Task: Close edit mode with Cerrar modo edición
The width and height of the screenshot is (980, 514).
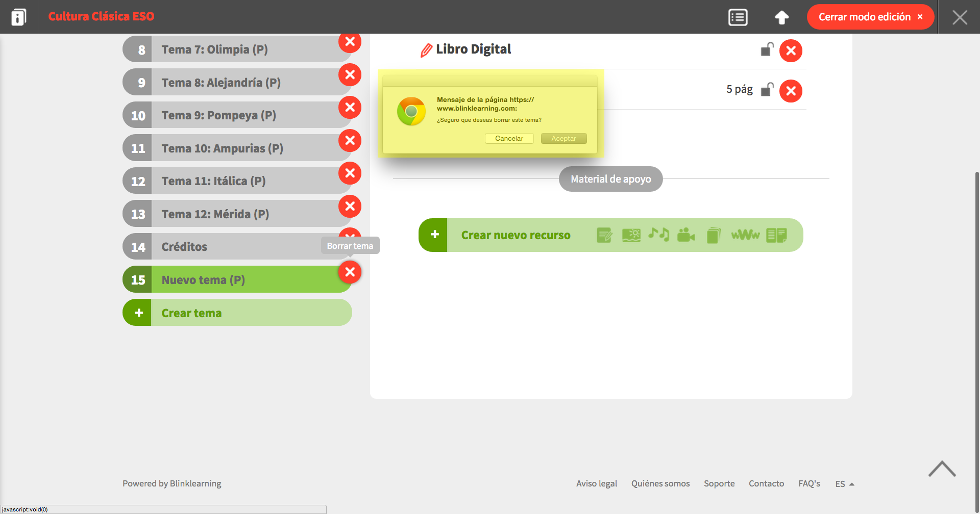Action: (870, 17)
